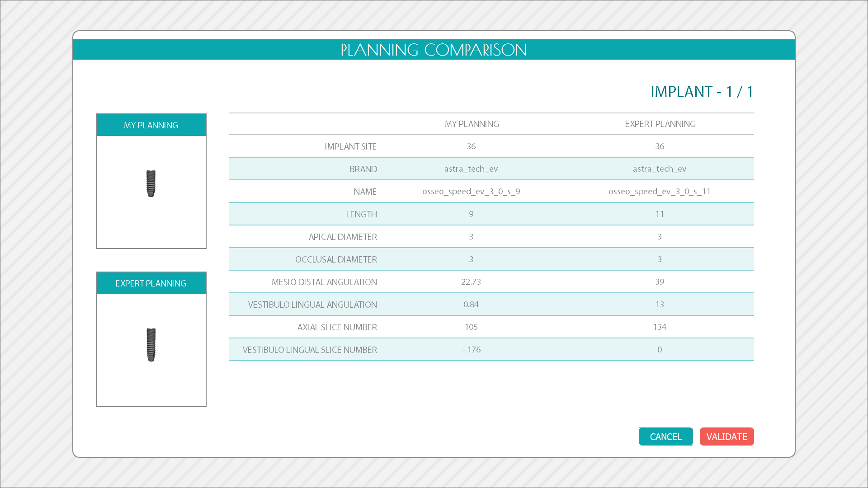Click the 0.84 vestibulo lingual value
Image resolution: width=868 pixels, height=488 pixels.
[x=471, y=305]
